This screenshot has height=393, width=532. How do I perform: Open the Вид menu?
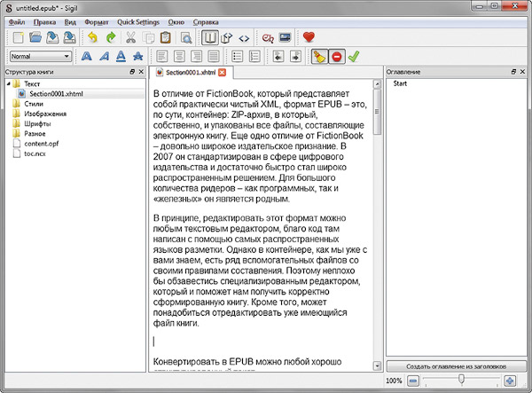click(x=70, y=22)
